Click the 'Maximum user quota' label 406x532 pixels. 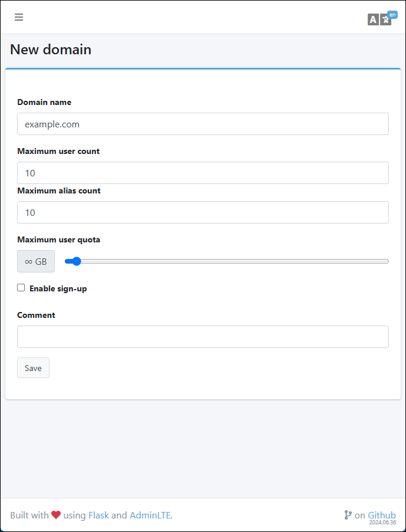(59, 239)
